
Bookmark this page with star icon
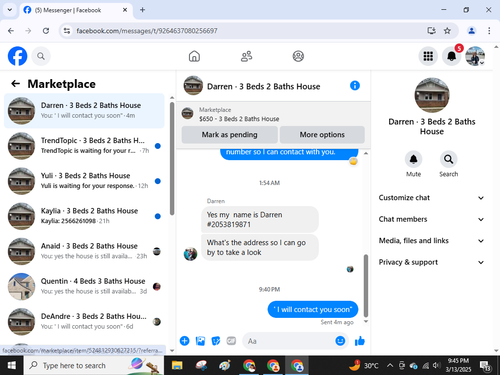coord(447,31)
